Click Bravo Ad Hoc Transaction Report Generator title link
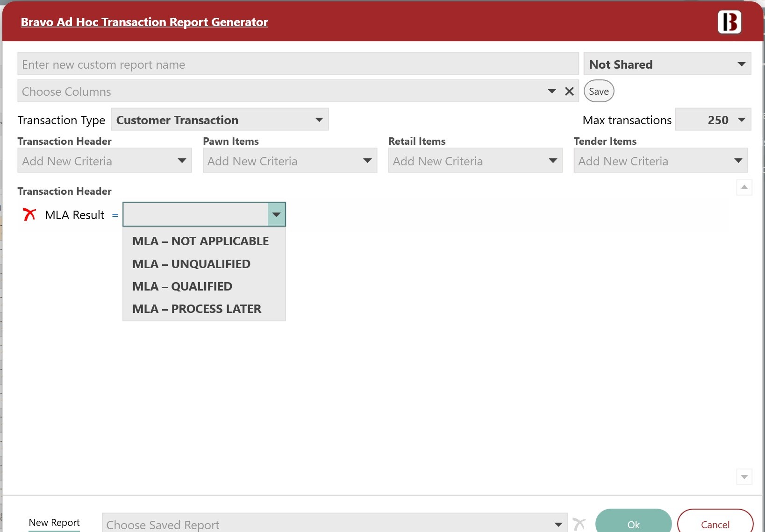The width and height of the screenshot is (765, 532). (x=144, y=22)
